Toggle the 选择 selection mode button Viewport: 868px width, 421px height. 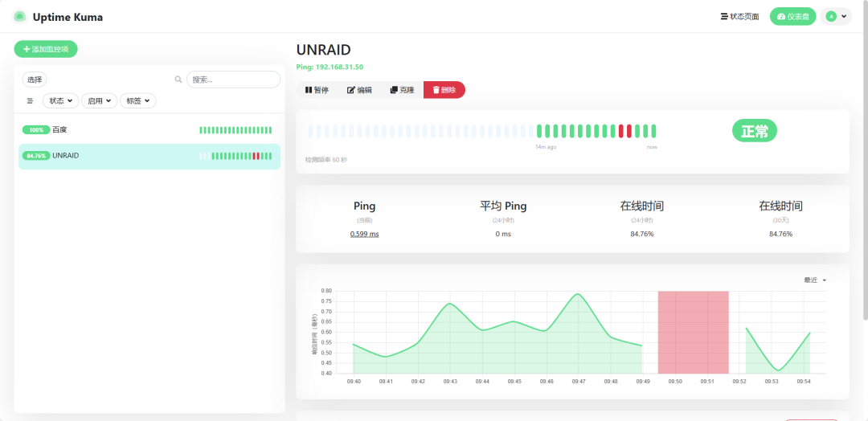[x=35, y=80]
